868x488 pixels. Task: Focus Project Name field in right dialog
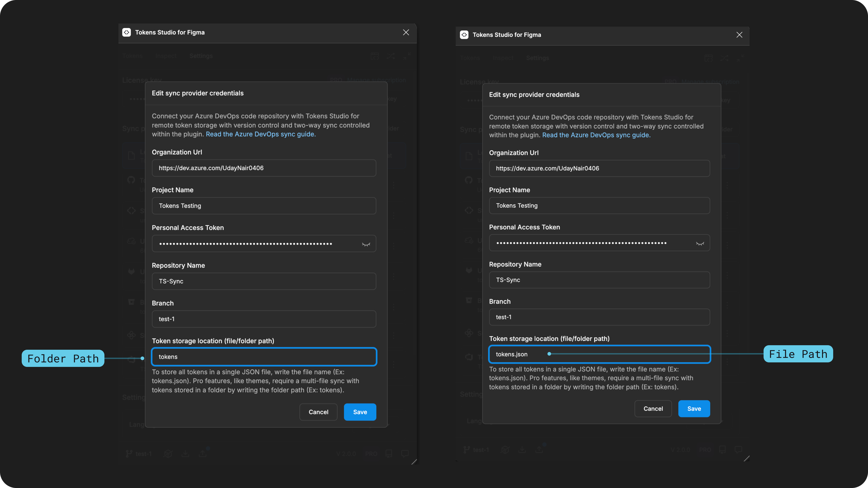click(599, 205)
